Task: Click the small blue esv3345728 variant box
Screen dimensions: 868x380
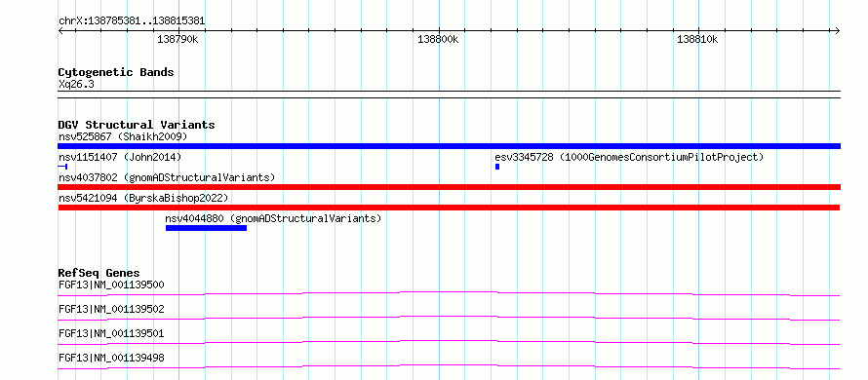Action: [497, 167]
